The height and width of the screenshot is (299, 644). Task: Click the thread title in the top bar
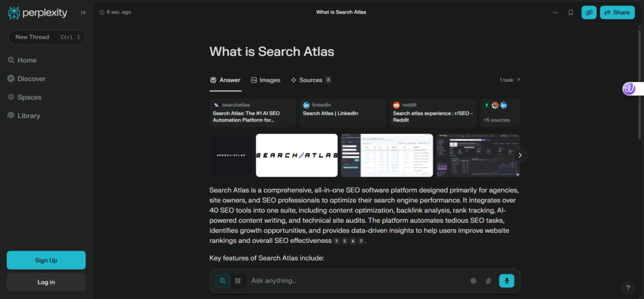tap(341, 13)
